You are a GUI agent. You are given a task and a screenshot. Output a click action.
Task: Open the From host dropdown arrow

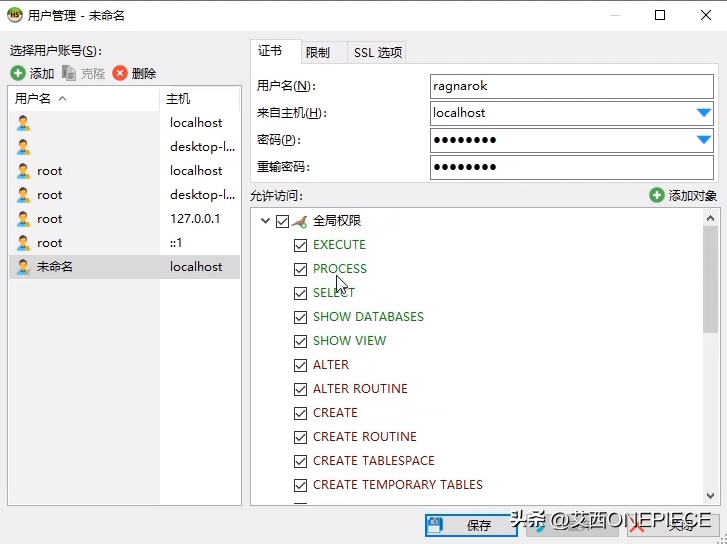tap(703, 113)
